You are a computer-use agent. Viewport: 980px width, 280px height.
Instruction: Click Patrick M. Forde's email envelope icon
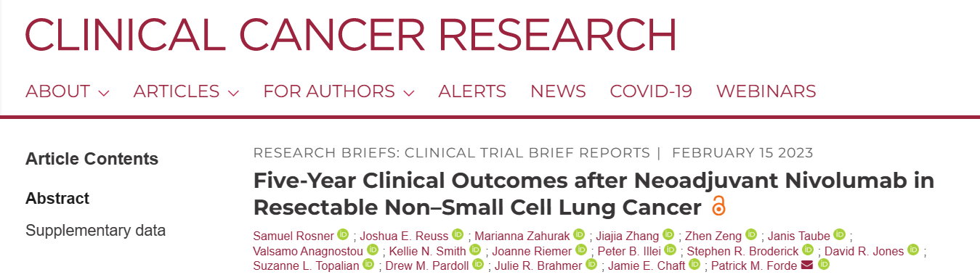click(x=806, y=265)
